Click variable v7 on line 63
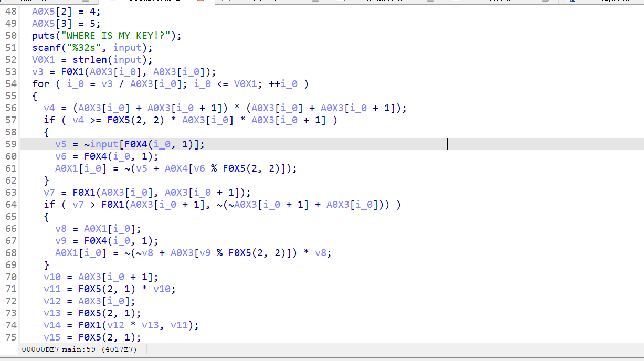This screenshot has height=361, width=644. 49,193
